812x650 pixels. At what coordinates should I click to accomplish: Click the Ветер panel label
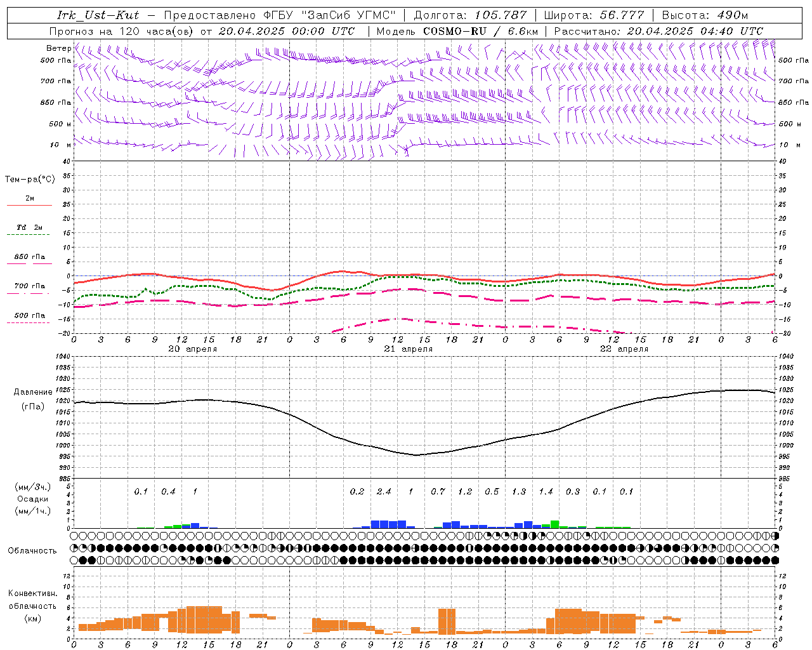[x=58, y=48]
